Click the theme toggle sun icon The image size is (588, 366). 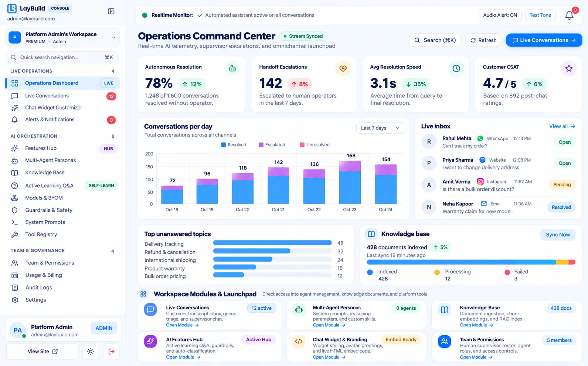tap(91, 352)
